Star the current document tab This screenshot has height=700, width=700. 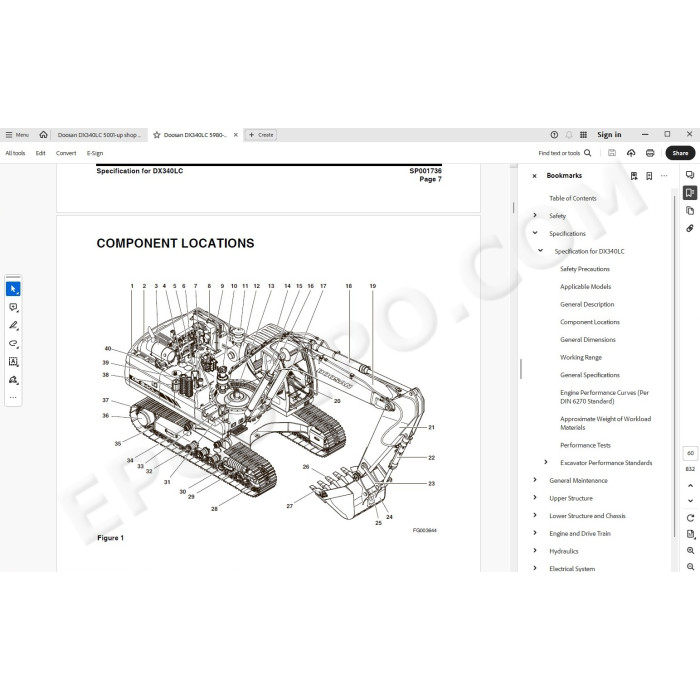(157, 135)
